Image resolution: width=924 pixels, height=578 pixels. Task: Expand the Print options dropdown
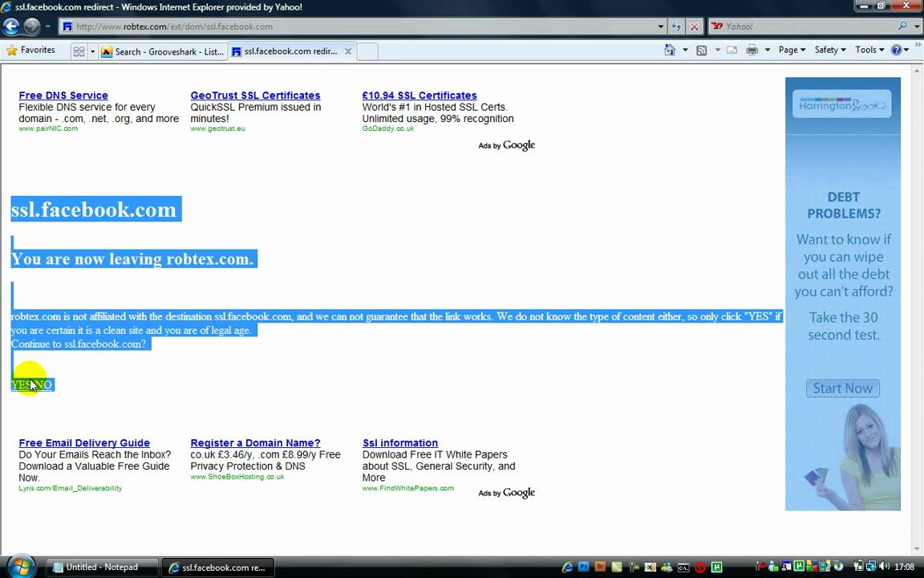point(768,50)
